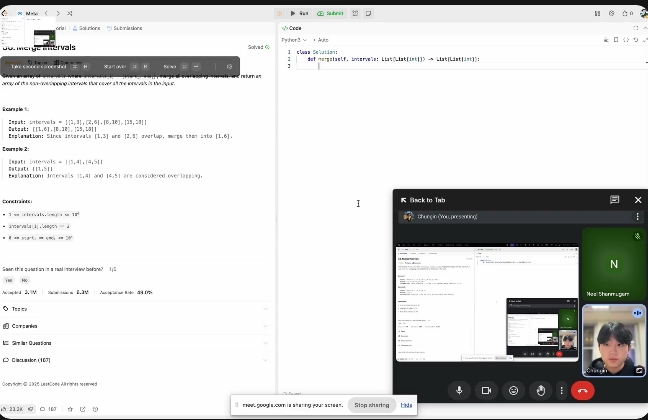Image resolution: width=648 pixels, height=420 pixels.
Task: Click the editor bookmark icon
Action: (x=616, y=40)
